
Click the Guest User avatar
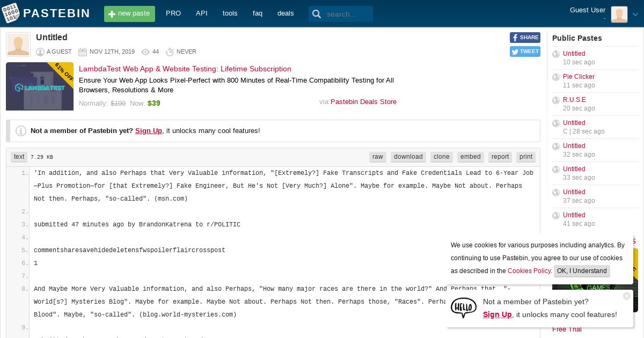(619, 14)
